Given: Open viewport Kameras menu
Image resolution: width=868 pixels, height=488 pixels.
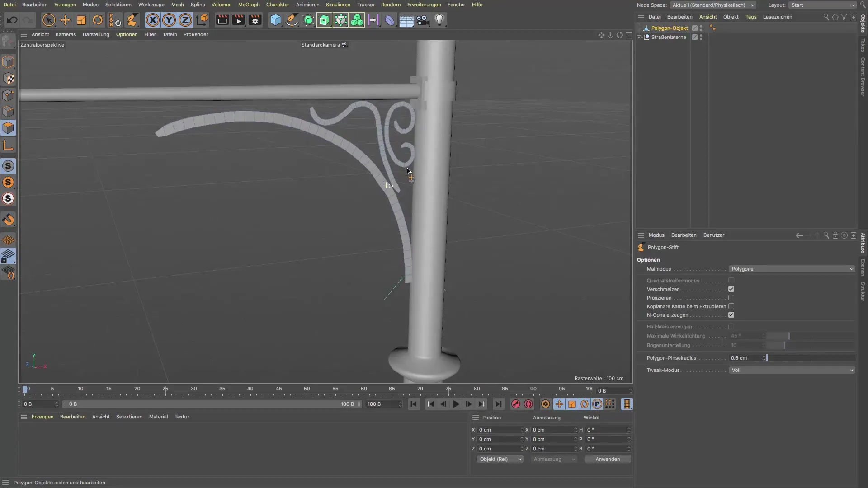Looking at the screenshot, I should click(x=66, y=34).
